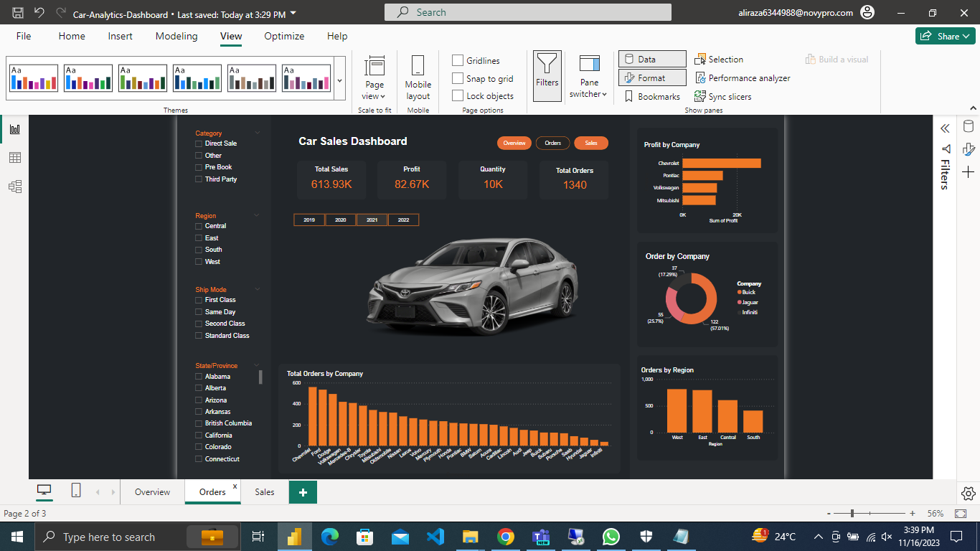
Task: Enable the Gridlines checkbox
Action: point(458,61)
